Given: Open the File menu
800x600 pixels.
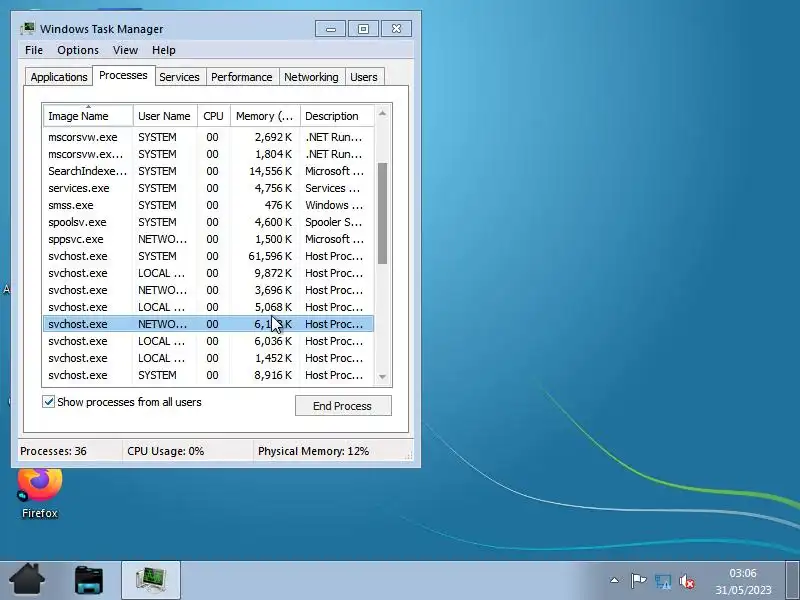Looking at the screenshot, I should (x=34, y=50).
